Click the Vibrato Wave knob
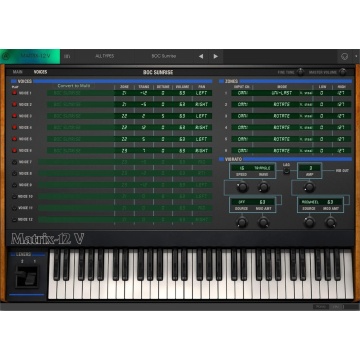The image size is (360, 360). click(264, 187)
